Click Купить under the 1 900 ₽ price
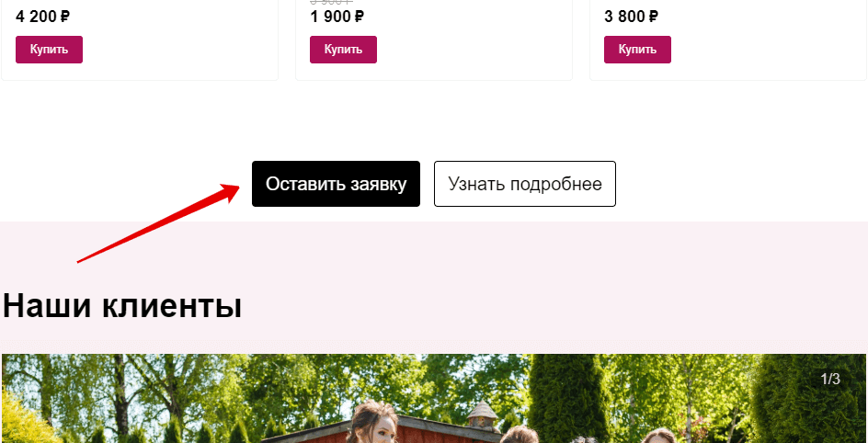 tap(343, 50)
